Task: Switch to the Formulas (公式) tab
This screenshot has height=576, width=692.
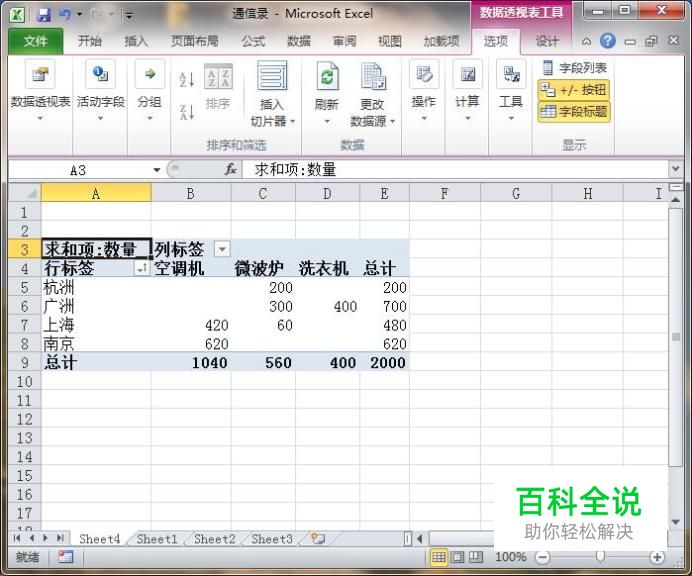Action: point(253,41)
